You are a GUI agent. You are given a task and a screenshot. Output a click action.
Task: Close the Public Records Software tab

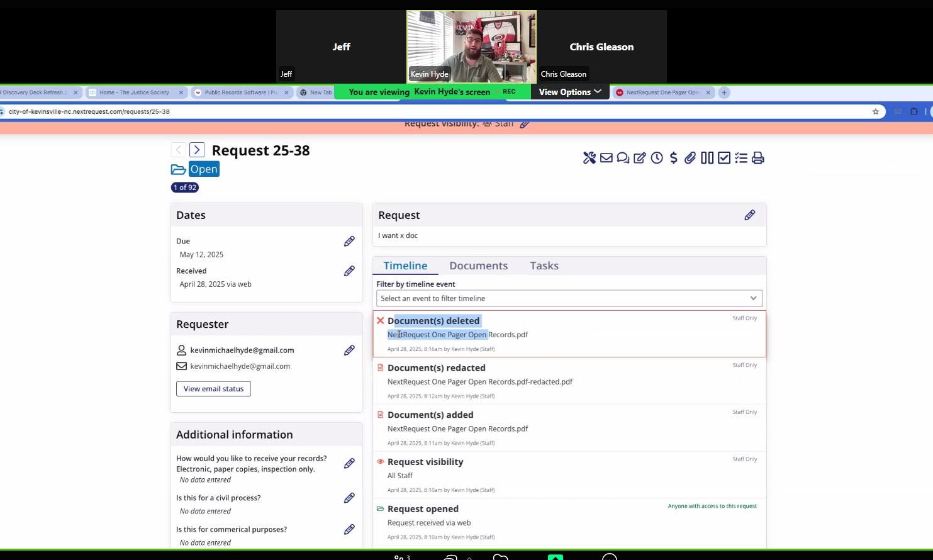(x=286, y=92)
